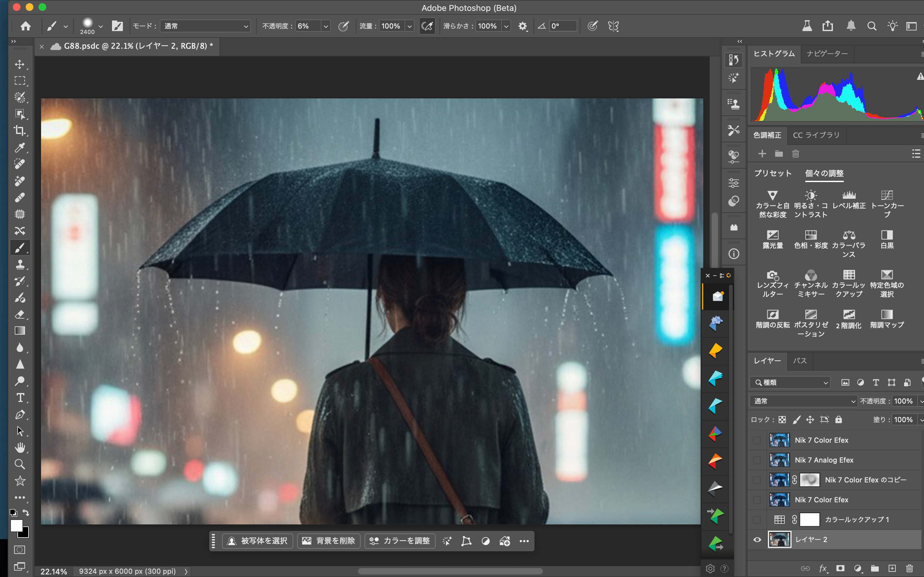924x577 pixels.
Task: Switch to the ナビゲーター tab
Action: [x=827, y=54]
